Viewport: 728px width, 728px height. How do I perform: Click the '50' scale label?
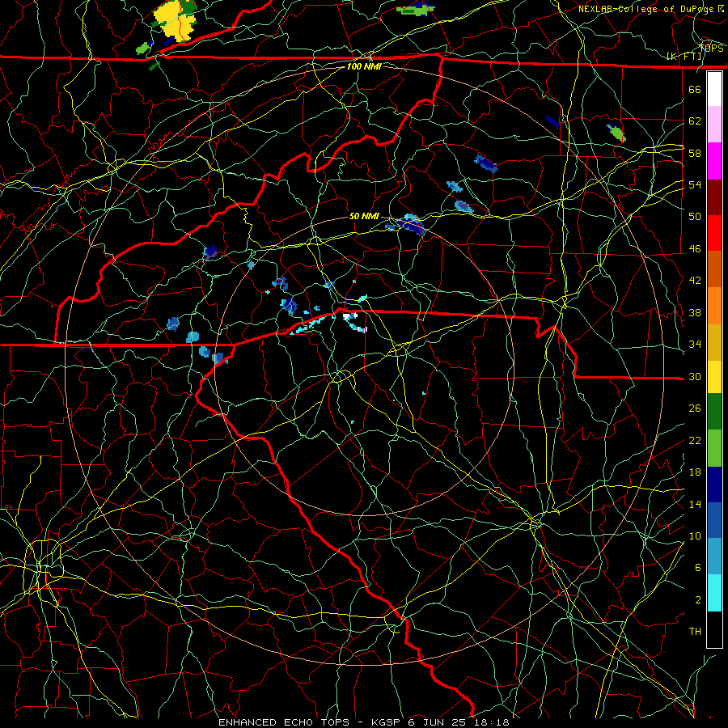click(695, 216)
